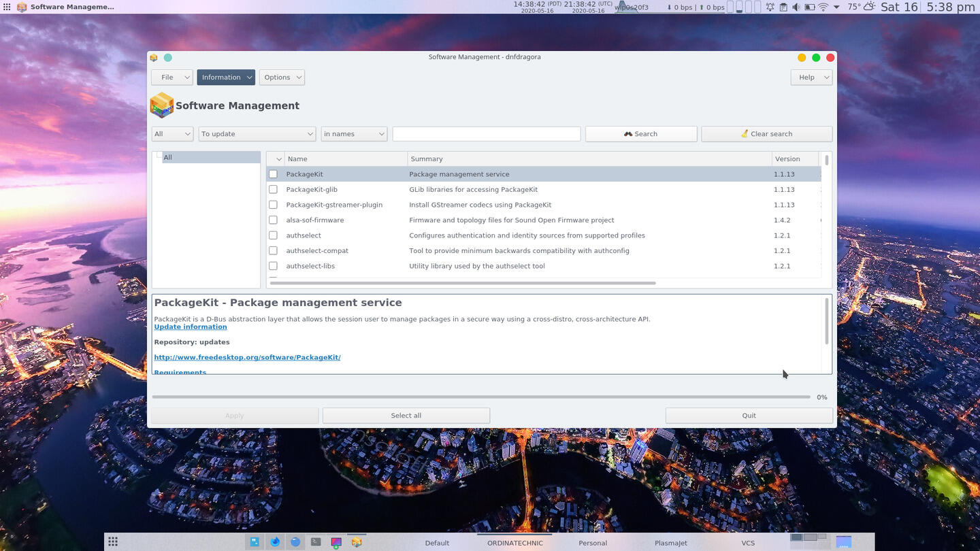Tick the authselect checkbox
Screen dimensions: 980x551
tap(273, 235)
